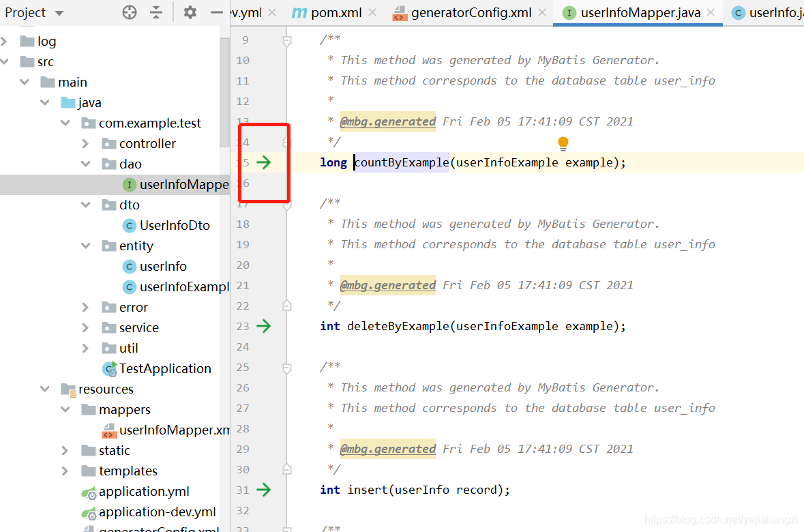Click the locate/select opened file target icon
This screenshot has height=532, width=804.
[x=130, y=12]
